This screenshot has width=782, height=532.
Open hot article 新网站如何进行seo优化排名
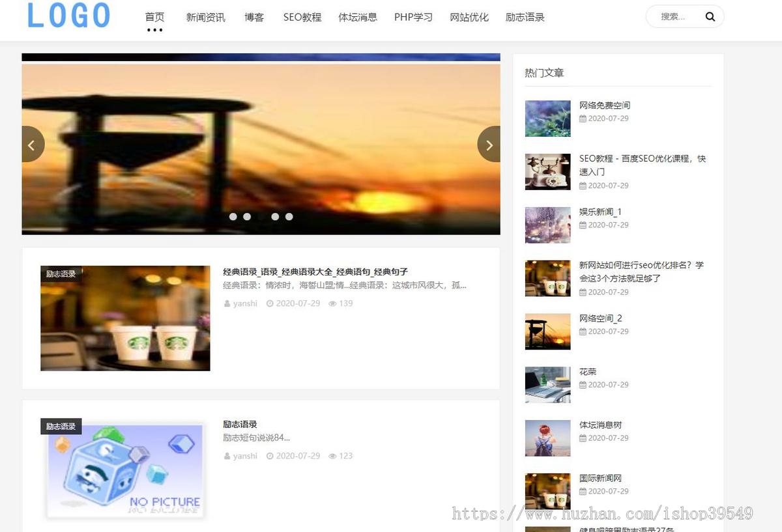pos(641,272)
